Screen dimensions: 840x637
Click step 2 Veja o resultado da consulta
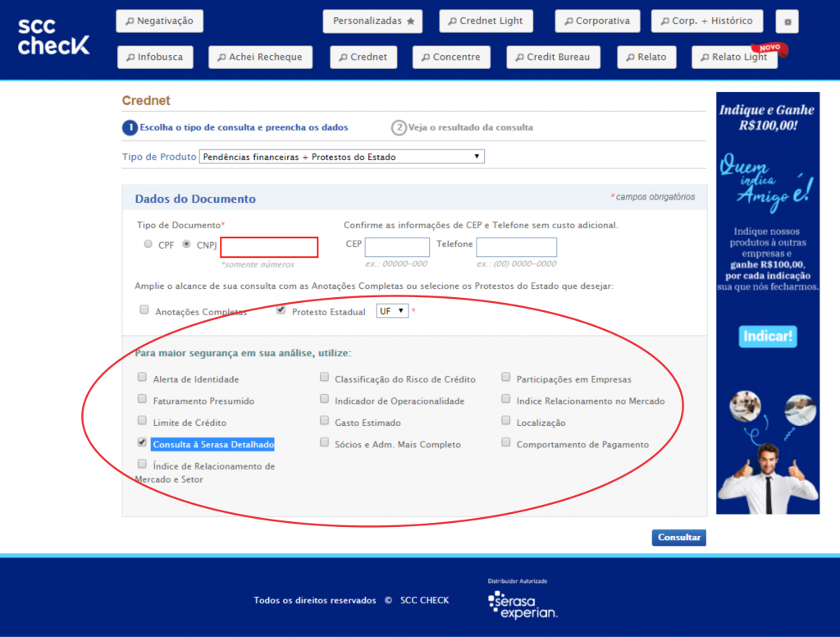[463, 127]
